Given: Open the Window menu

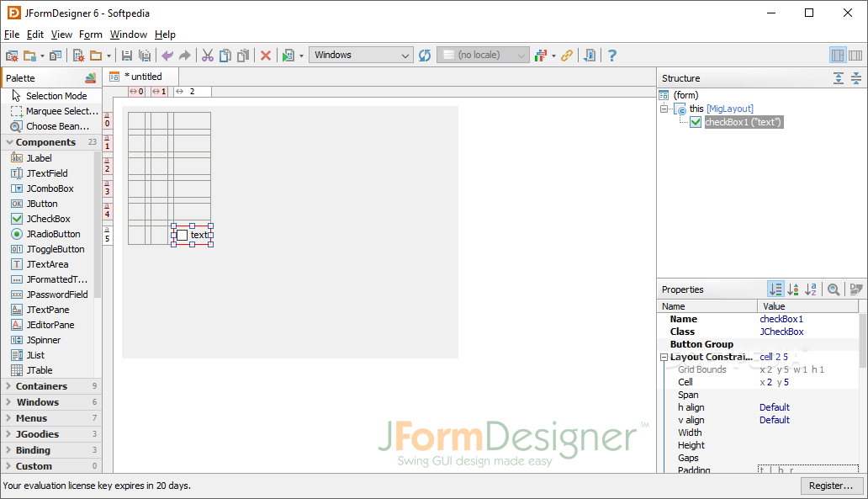Looking at the screenshot, I should pos(129,35).
